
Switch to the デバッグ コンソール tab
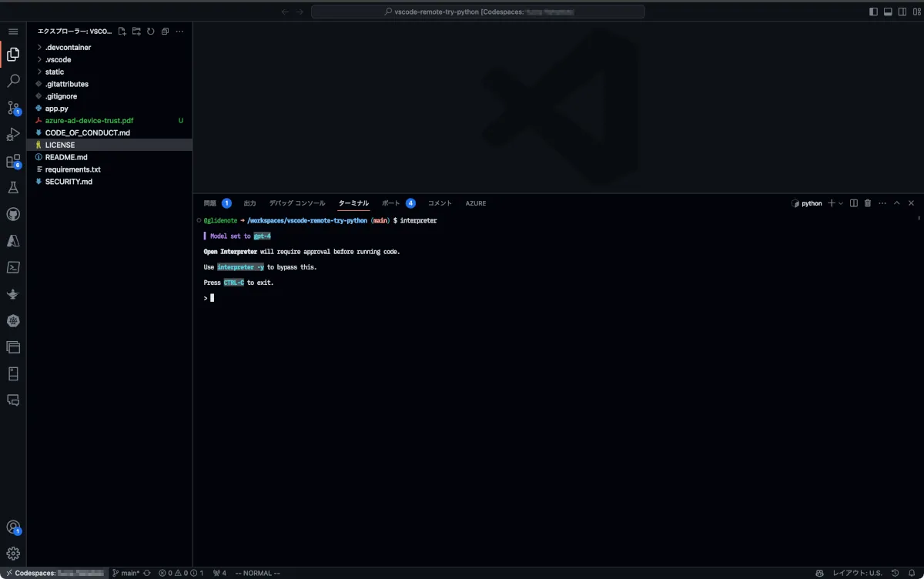click(297, 203)
